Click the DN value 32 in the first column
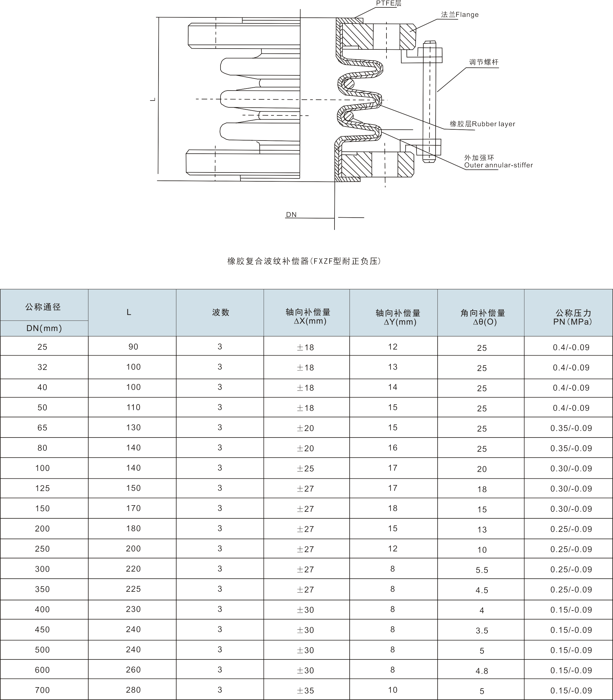 coord(42,367)
